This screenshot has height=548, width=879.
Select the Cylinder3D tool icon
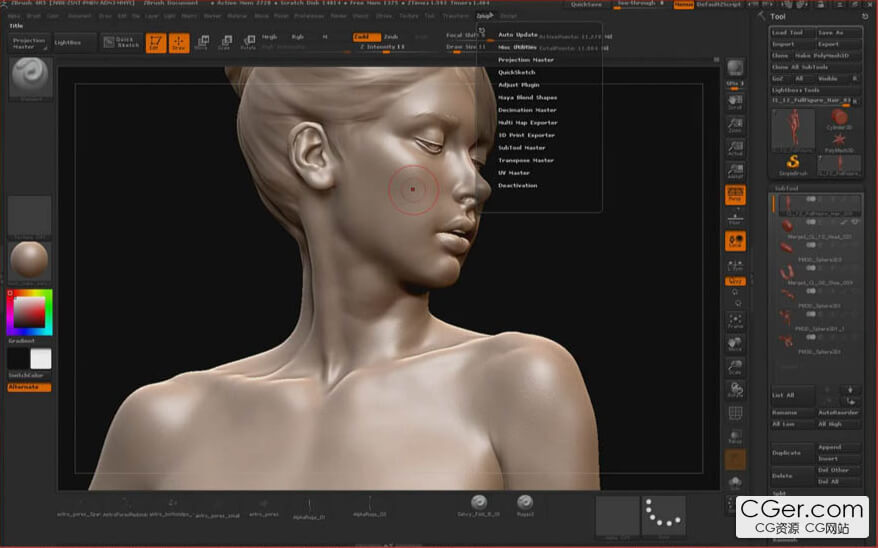(839, 120)
